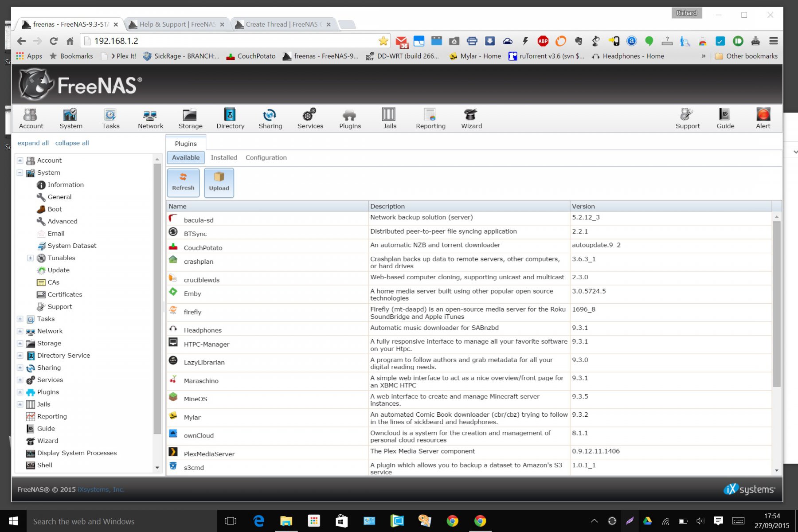Viewport: 798px width, 532px height.
Task: Open the iXsystems, Inc. footer link
Action: [x=101, y=489]
